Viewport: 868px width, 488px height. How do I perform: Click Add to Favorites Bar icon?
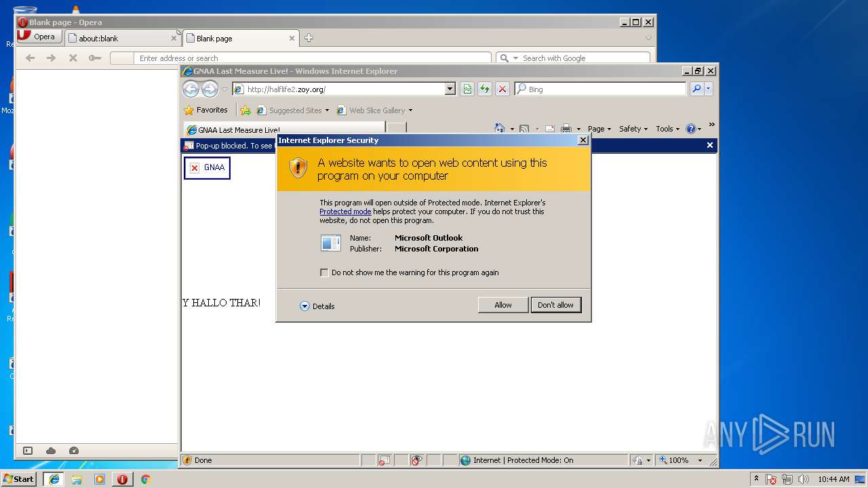[245, 110]
